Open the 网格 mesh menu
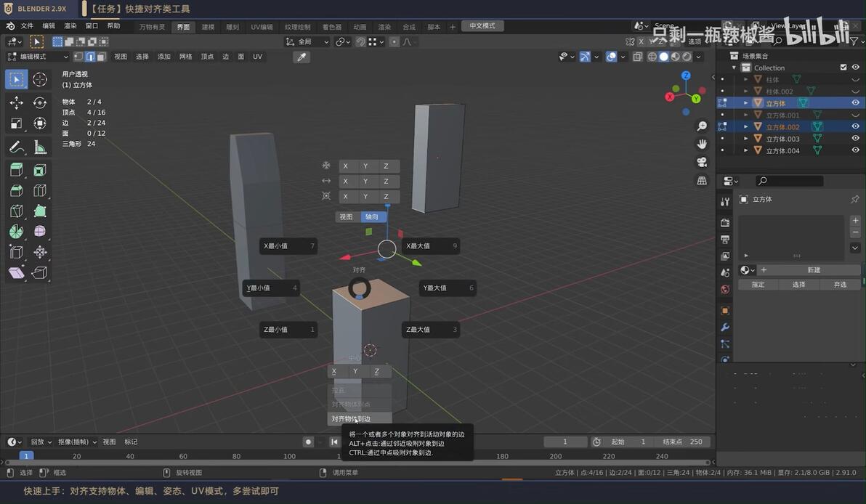Screen dimensions: 866x504 tap(185, 57)
